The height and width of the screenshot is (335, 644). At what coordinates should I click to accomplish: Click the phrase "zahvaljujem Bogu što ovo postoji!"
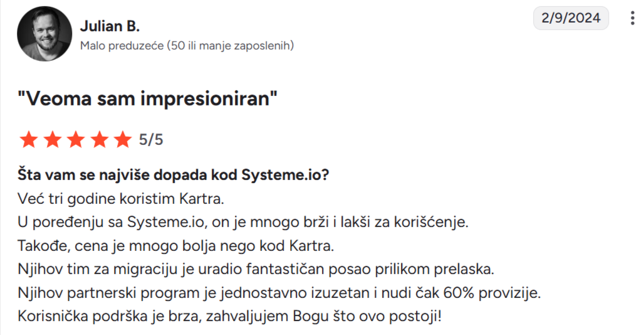point(326,316)
